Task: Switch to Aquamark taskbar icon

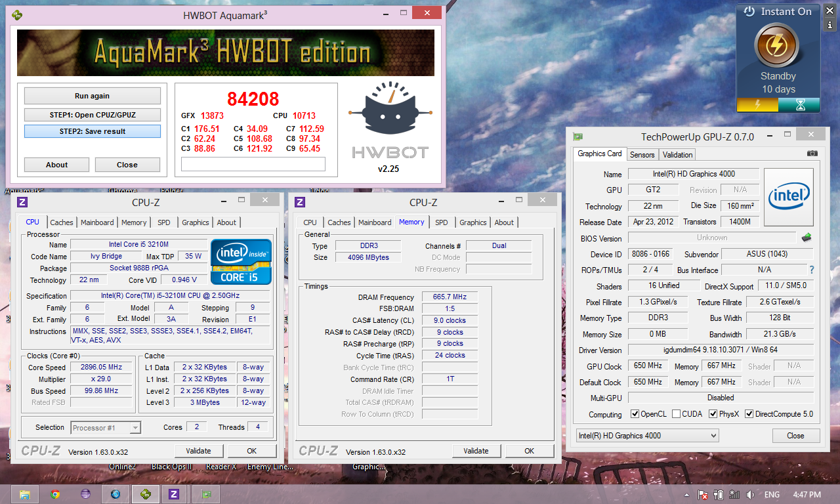Action: (146, 494)
